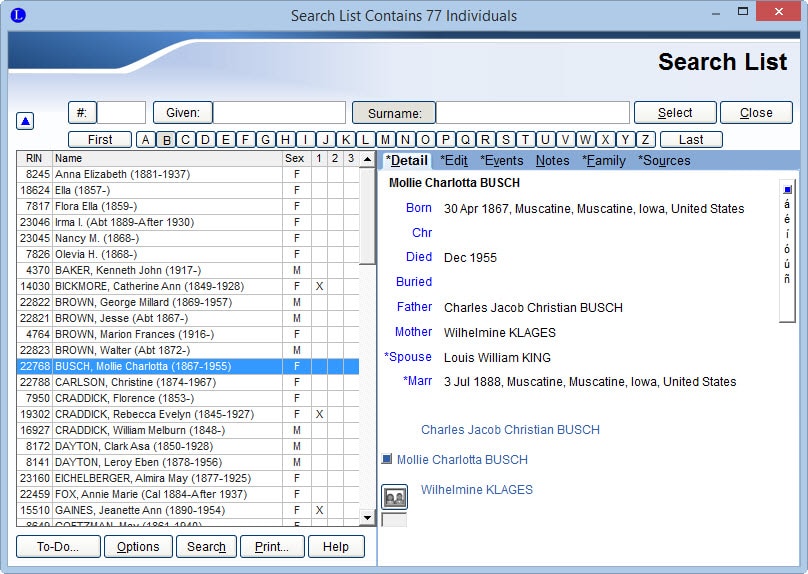Click the Legacy app icon in title bar
Image resolution: width=808 pixels, height=574 pixels.
pyautogui.click(x=18, y=15)
